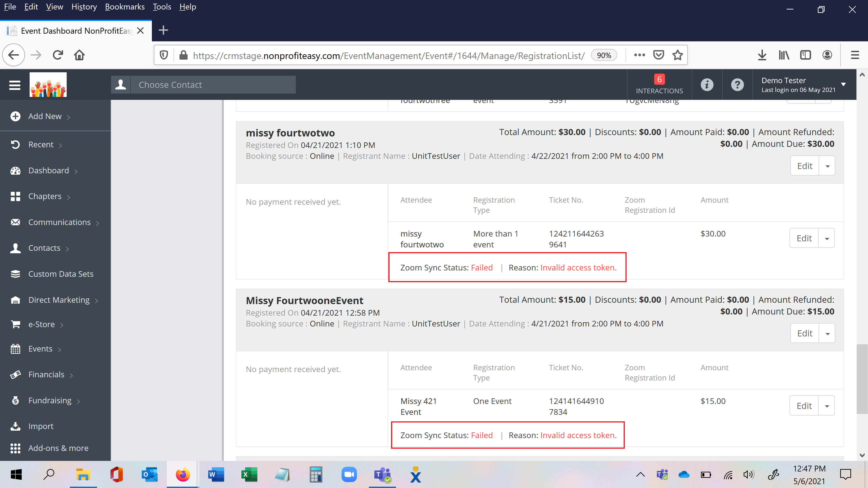Click the organization logo with hands

tap(48, 85)
